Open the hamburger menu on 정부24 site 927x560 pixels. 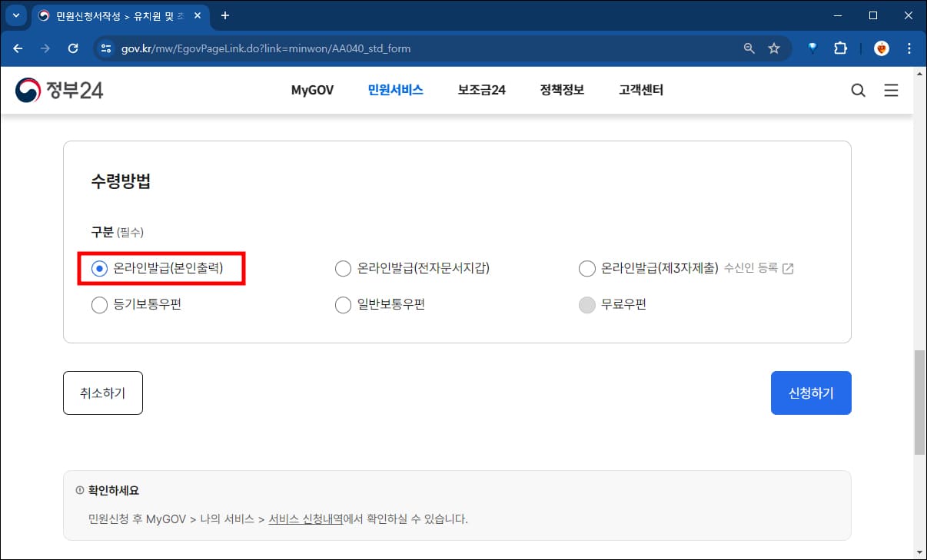891,90
